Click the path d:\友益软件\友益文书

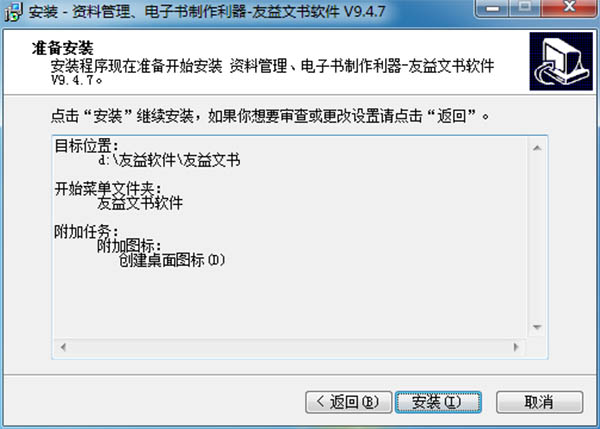(169, 160)
